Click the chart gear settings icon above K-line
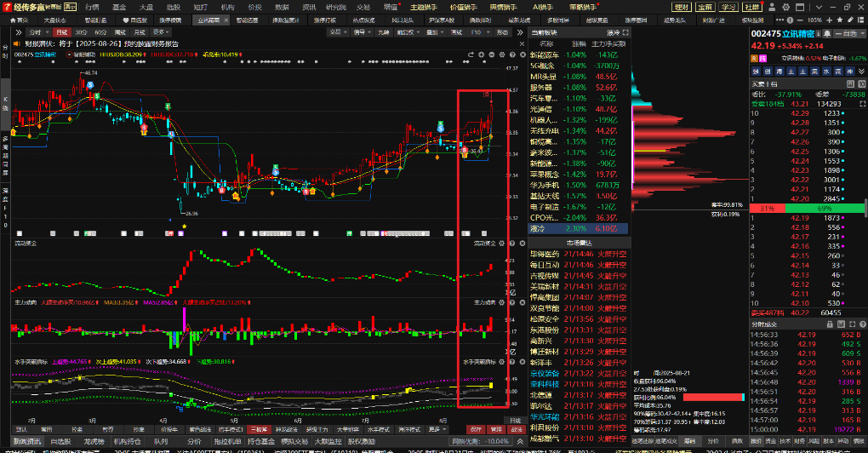Image resolution: width=868 pixels, height=453 pixels. pos(502,54)
